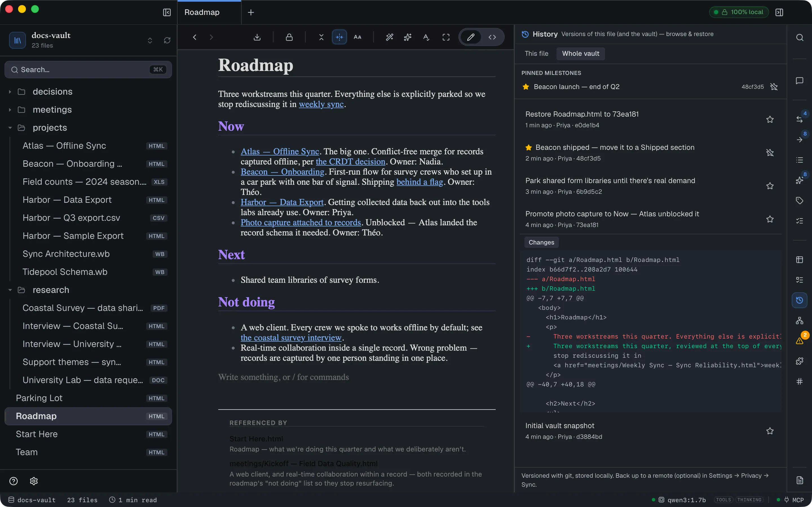This screenshot has width=812, height=507.
Task: Open the tags panel in the right rail
Action: click(x=800, y=201)
